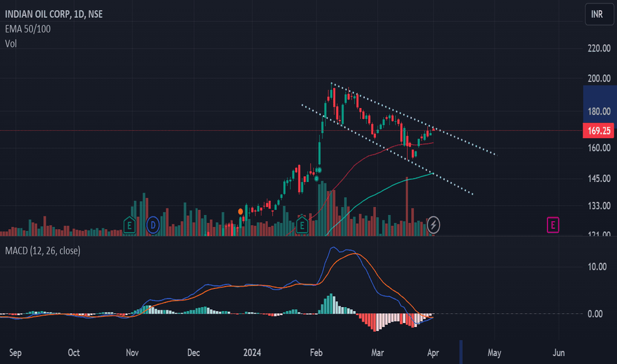Select the EMA 50/100 indicator label
Screen dimensions: 617x364
point(28,28)
